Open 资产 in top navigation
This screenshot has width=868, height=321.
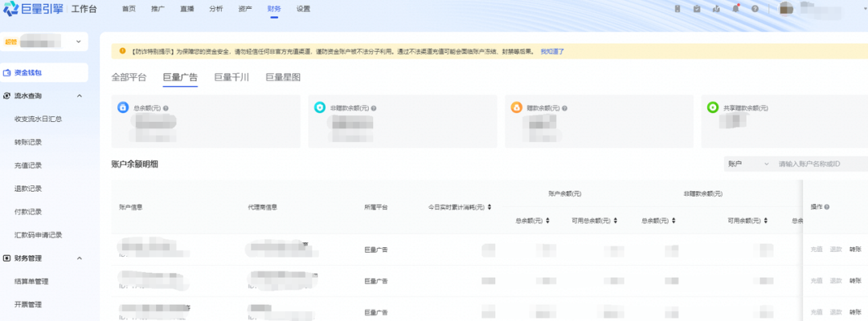[244, 9]
